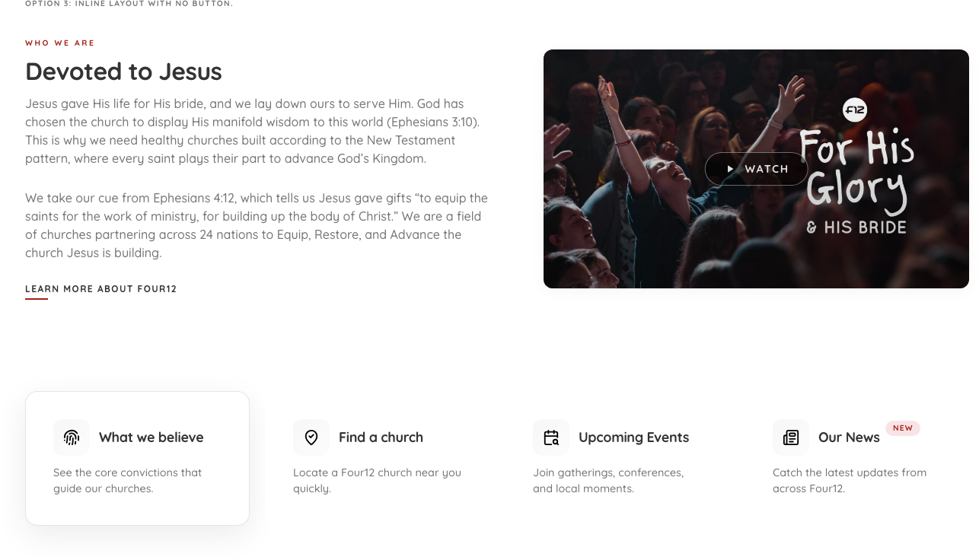Click the fingerprint icon for What we believe
Viewport: 979px width, 560px height.
tap(72, 437)
